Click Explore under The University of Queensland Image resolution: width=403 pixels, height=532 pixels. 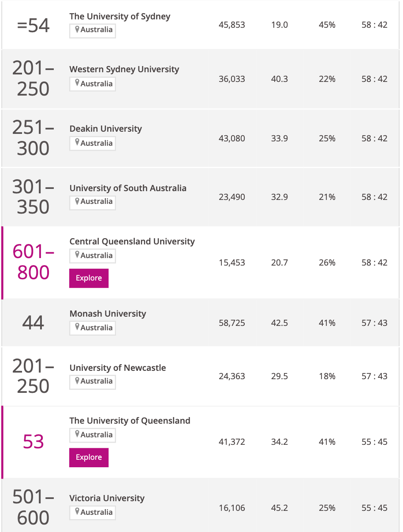coord(89,458)
